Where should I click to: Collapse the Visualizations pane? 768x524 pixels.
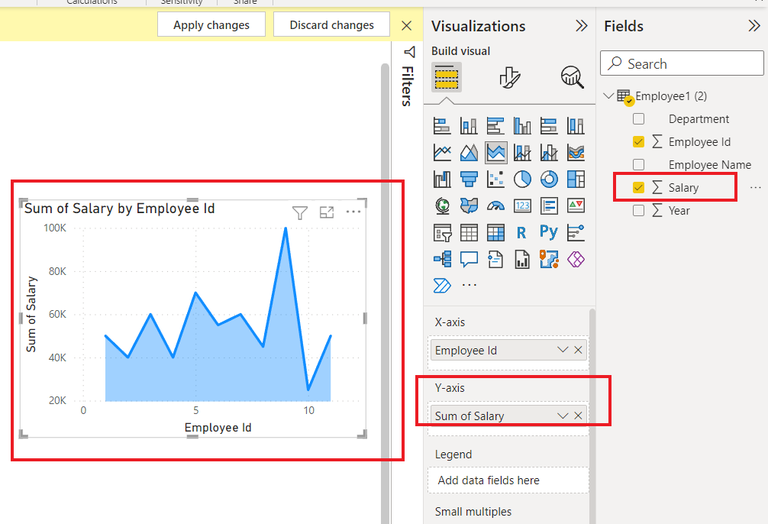click(581, 26)
